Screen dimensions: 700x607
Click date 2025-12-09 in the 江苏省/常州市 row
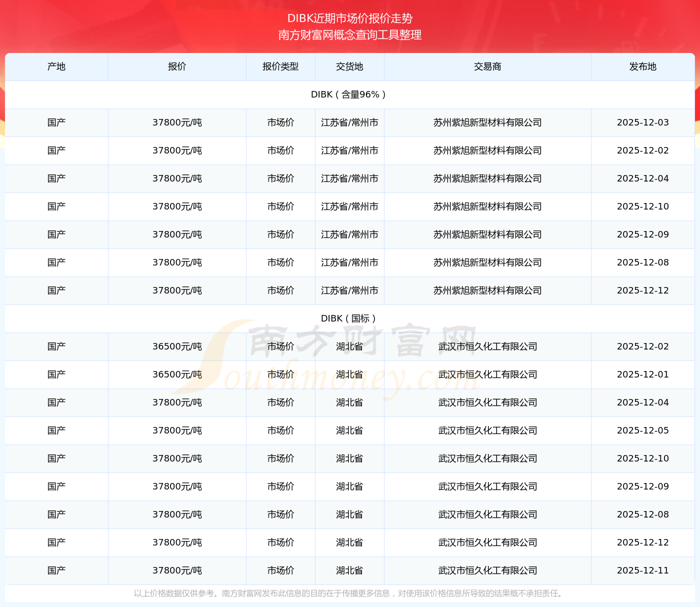[643, 234]
